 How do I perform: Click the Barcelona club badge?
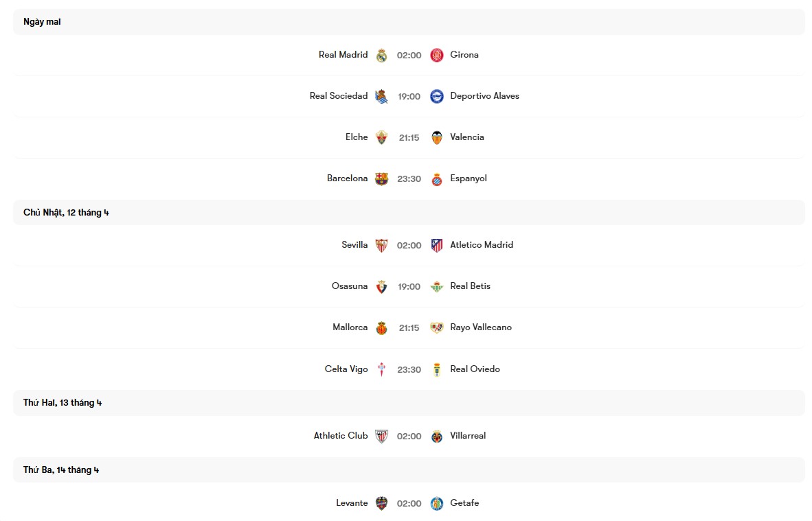[381, 178]
